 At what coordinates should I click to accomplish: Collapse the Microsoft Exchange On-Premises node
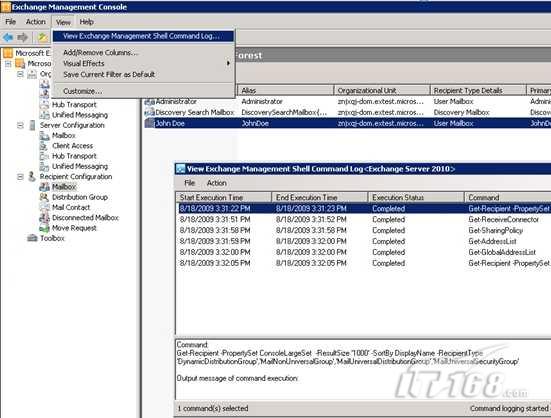(x=8, y=64)
